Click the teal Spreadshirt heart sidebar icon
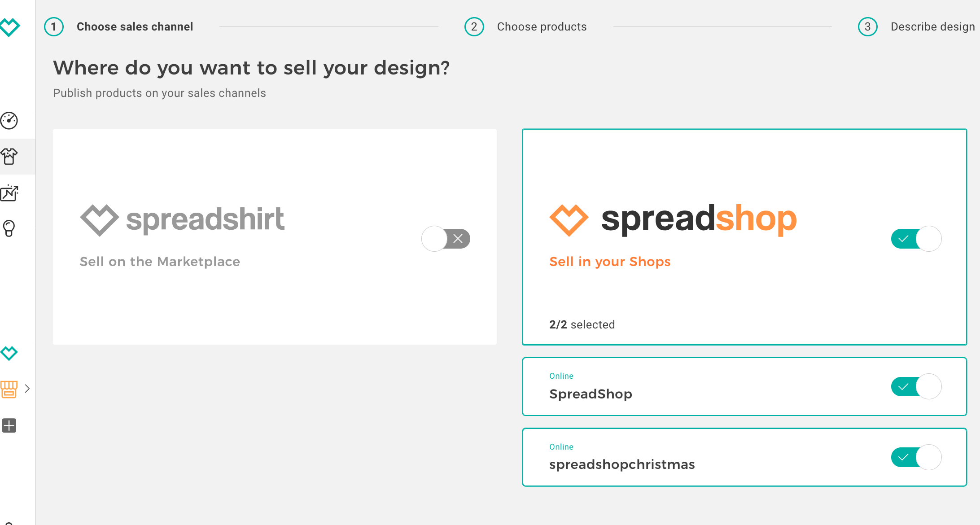The height and width of the screenshot is (525, 980). click(x=9, y=353)
